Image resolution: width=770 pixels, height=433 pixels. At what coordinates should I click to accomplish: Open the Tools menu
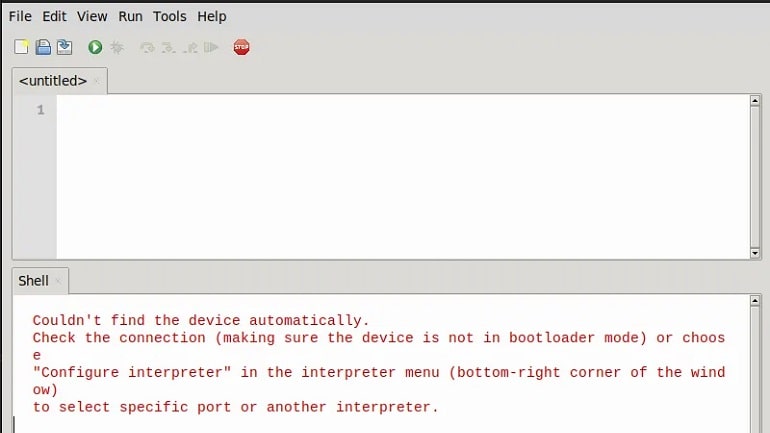[x=169, y=16]
